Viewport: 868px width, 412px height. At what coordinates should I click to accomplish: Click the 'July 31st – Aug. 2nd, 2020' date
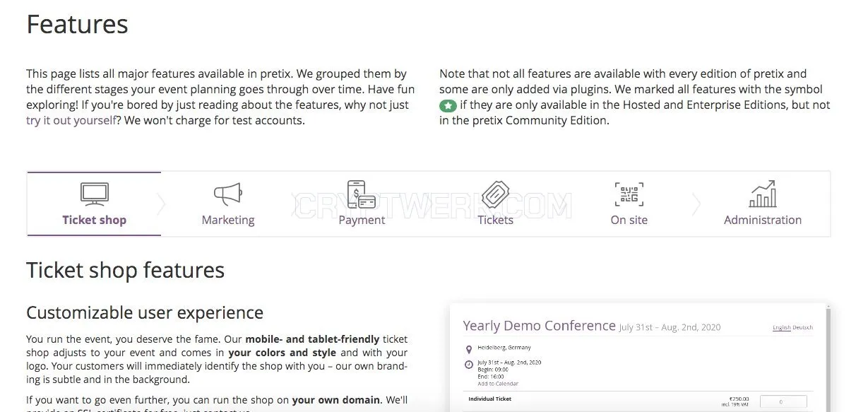(x=670, y=327)
